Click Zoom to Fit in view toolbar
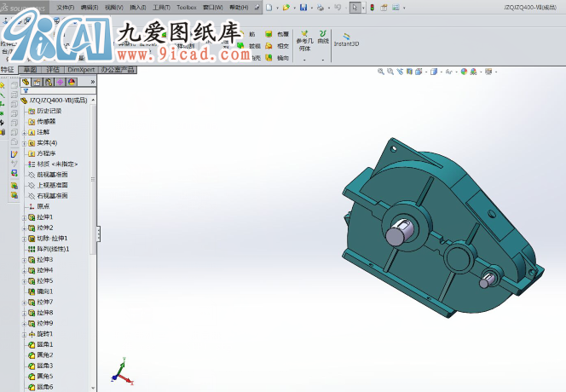The image size is (566, 392). (x=381, y=72)
